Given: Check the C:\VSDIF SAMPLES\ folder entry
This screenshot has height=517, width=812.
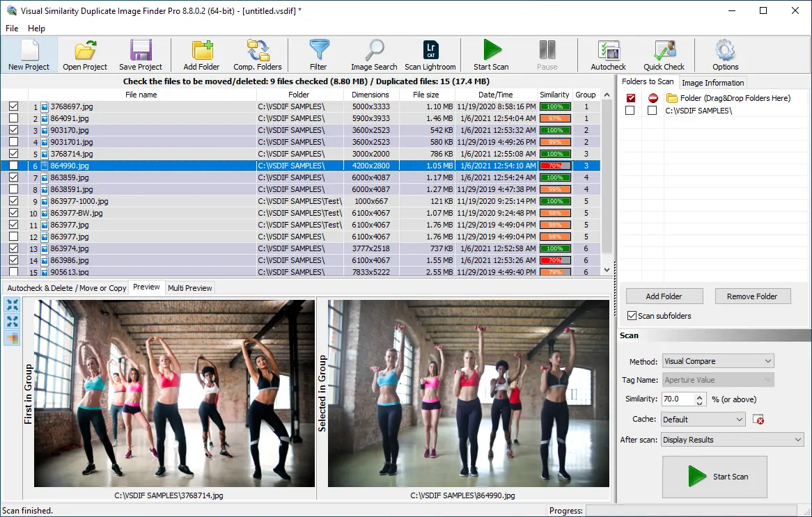Looking at the screenshot, I should [630, 110].
